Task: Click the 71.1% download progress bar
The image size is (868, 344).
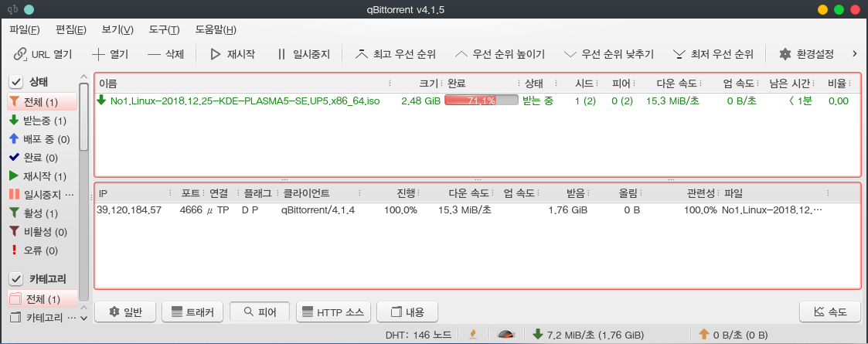Action: pyautogui.click(x=482, y=100)
